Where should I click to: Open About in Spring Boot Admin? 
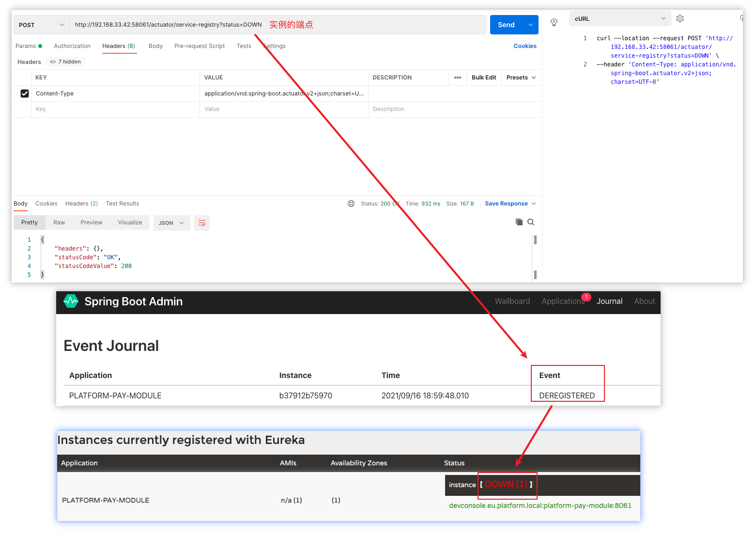pos(645,301)
